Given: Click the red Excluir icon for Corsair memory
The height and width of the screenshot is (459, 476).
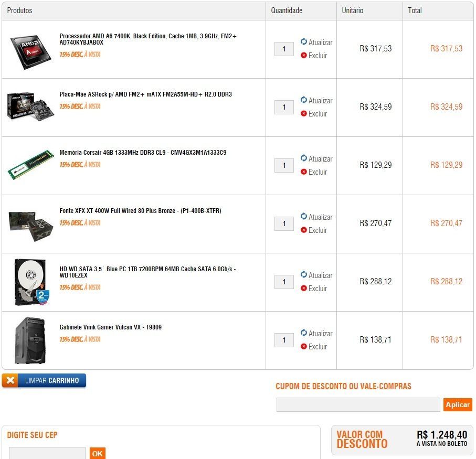Looking at the screenshot, I should click(303, 172).
